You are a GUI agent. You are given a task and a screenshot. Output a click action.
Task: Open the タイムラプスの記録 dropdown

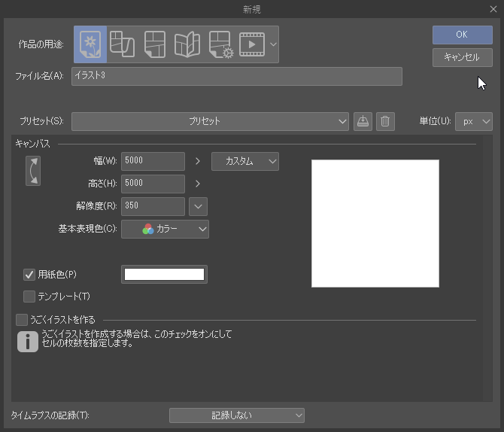tap(236, 415)
